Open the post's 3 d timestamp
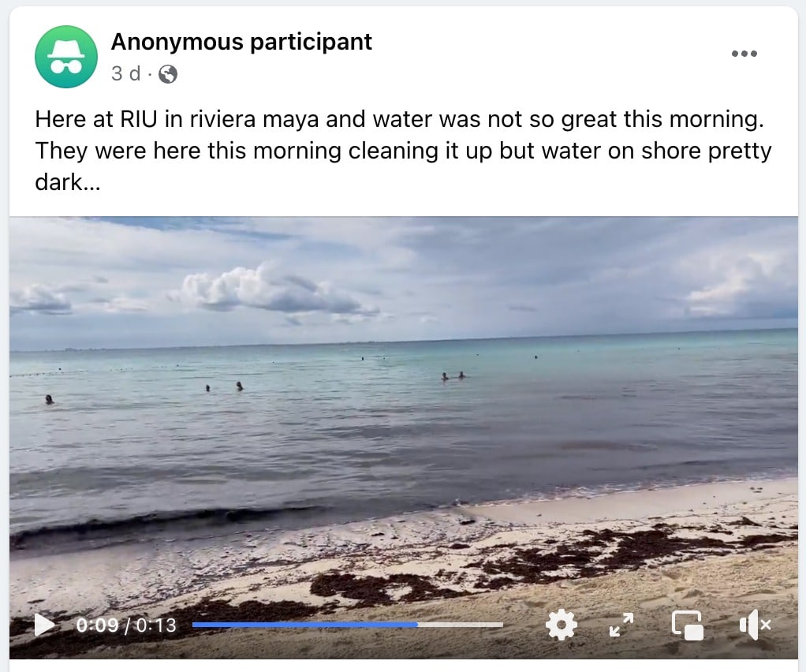 coord(125,73)
